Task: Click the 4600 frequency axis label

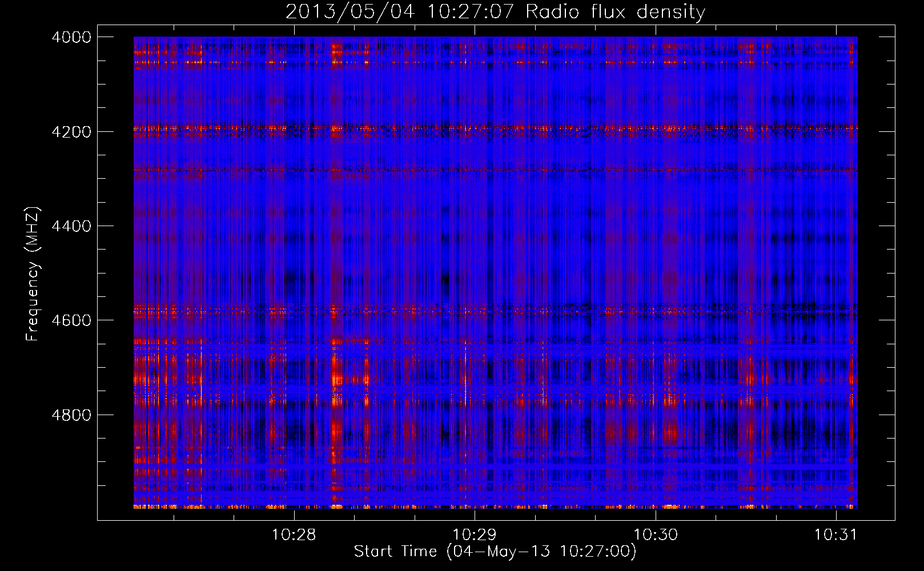Action: pos(71,320)
